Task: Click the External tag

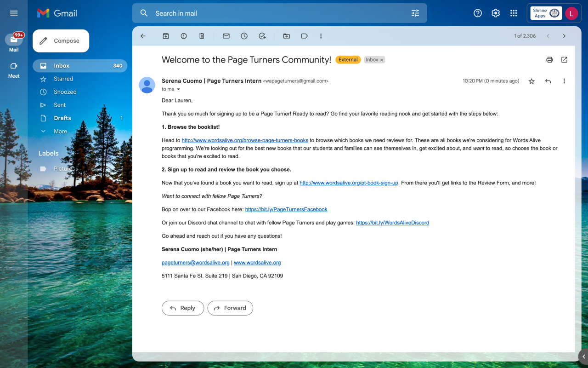Action: 348,60
